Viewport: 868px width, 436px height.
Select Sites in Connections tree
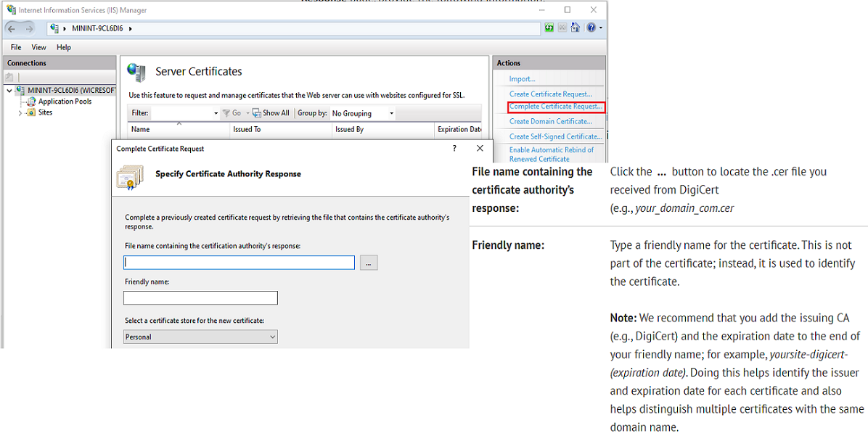46,112
